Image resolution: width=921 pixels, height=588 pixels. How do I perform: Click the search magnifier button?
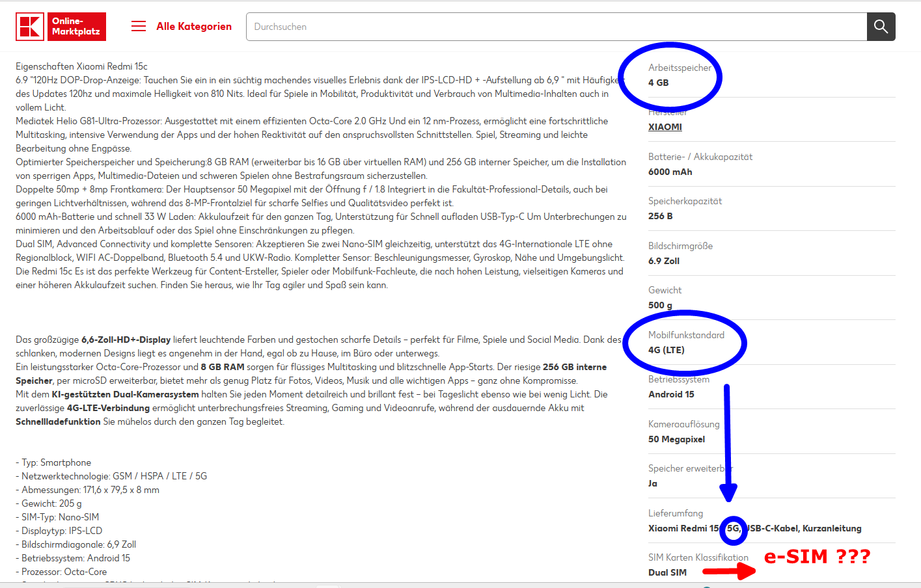pyautogui.click(x=881, y=27)
